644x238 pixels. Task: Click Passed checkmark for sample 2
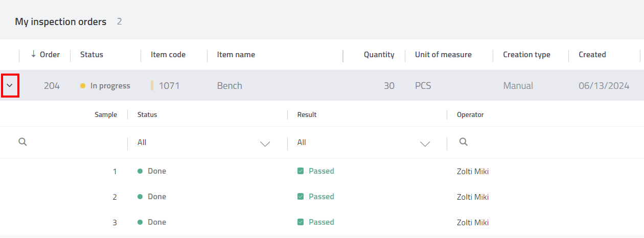pos(301,197)
